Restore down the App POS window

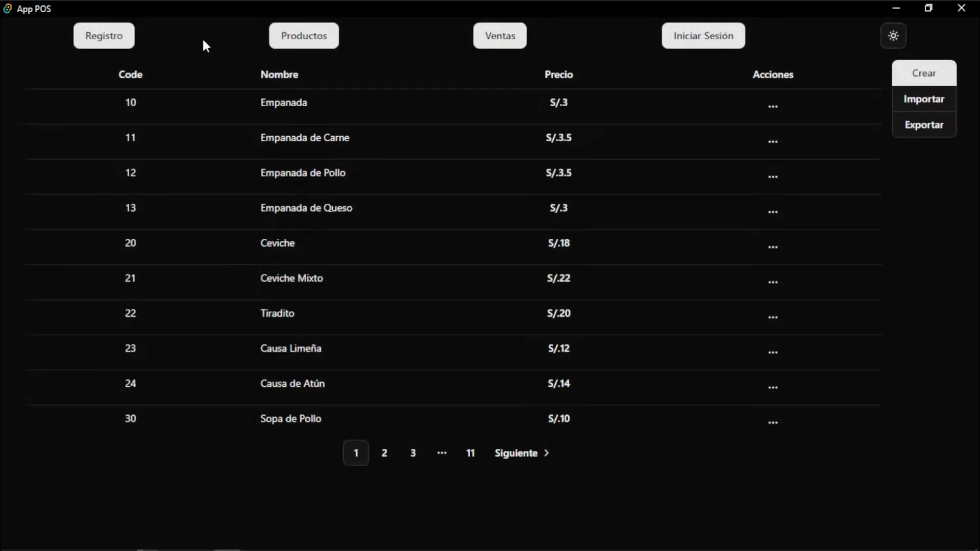[x=928, y=8]
